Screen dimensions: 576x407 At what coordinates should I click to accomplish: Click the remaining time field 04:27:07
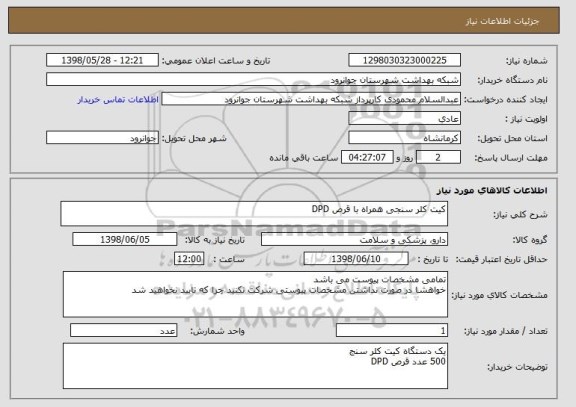pyautogui.click(x=367, y=158)
